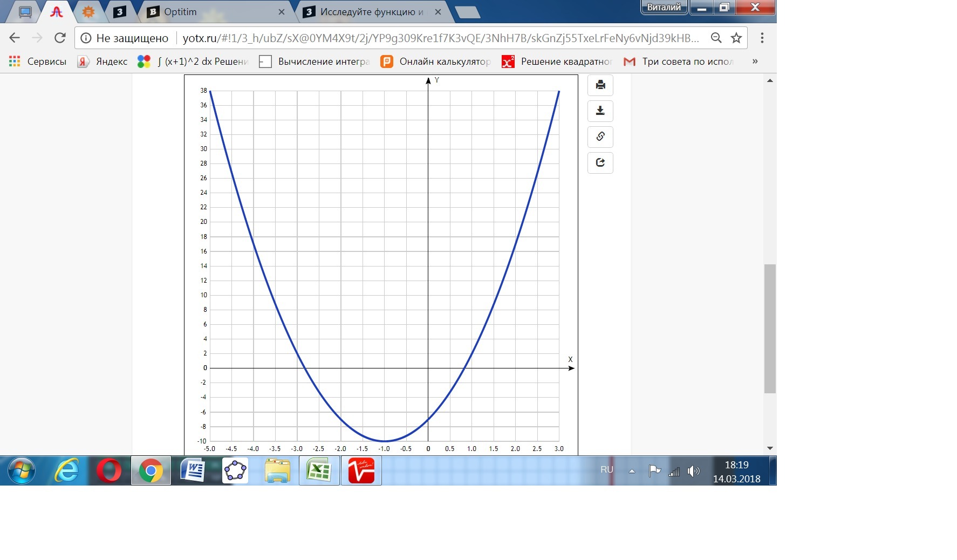Viewport: 957px width, 560px height.
Task: View site info next to 'Не защищено'
Action: (86, 38)
